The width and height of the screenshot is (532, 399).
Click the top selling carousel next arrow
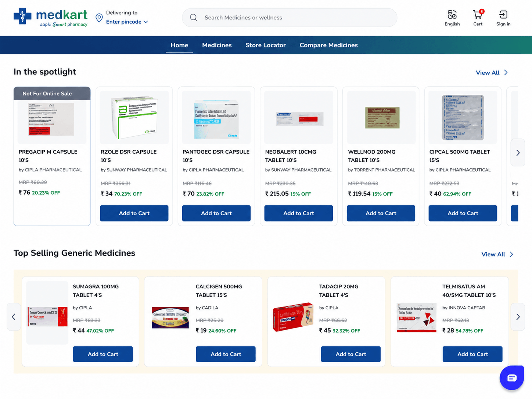pos(518,317)
